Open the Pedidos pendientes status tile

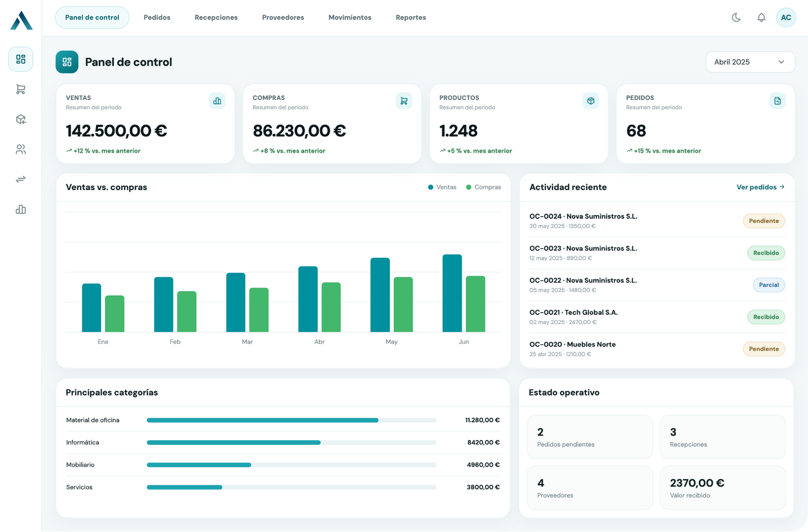coord(590,437)
